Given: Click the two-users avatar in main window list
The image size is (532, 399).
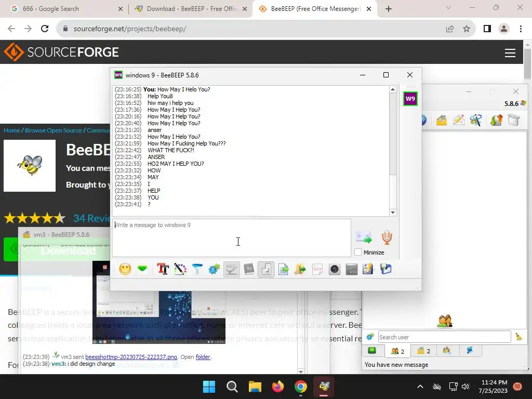Looking at the screenshot, I should pyautogui.click(x=445, y=321).
